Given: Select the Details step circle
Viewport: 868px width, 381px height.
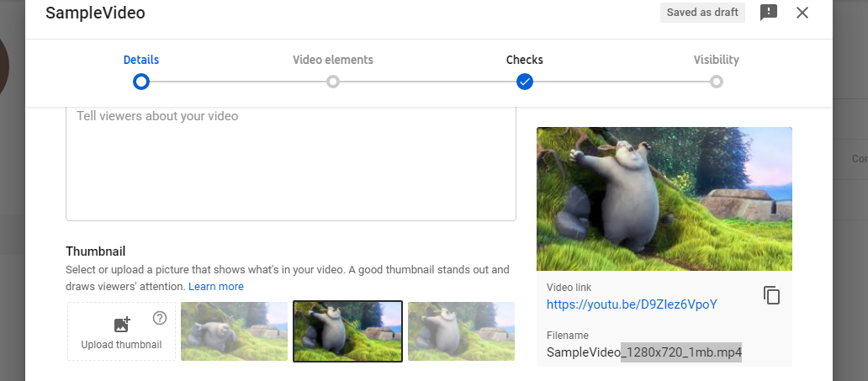Looking at the screenshot, I should point(141,82).
